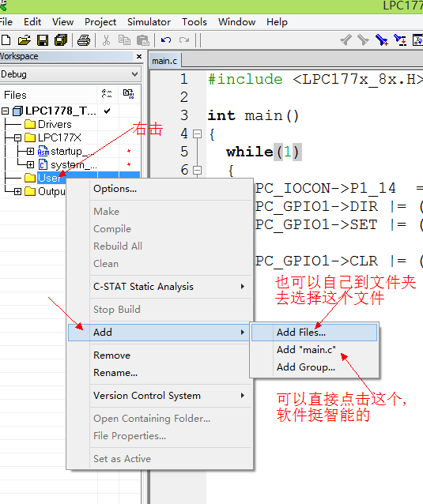Viewport: 423px width, 504px height.
Task: Click the Files column header
Action: click(x=48, y=95)
